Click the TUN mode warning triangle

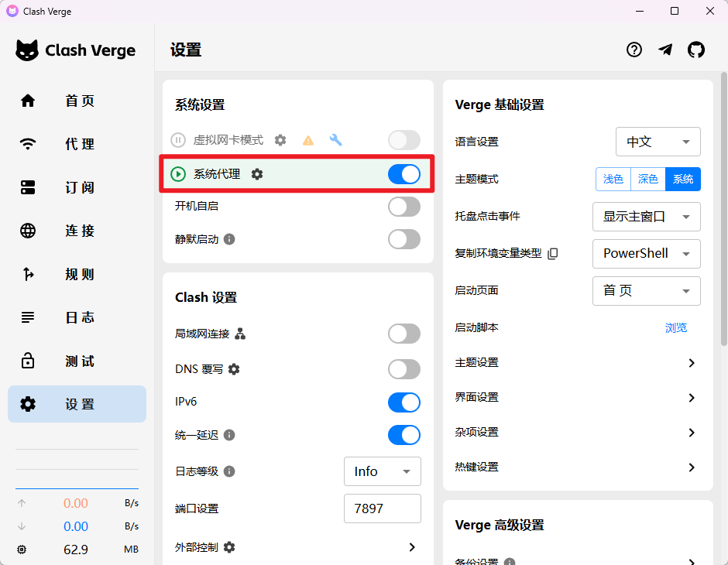coord(308,140)
